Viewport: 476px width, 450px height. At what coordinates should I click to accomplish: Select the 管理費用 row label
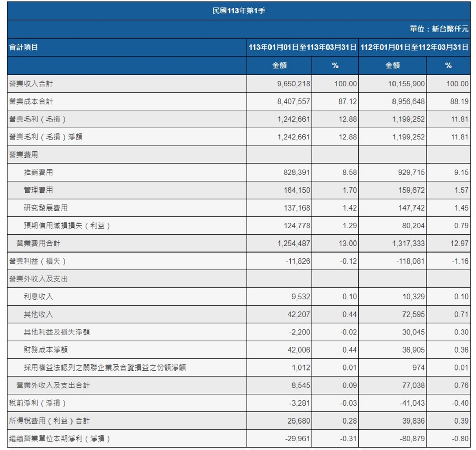tap(38, 190)
